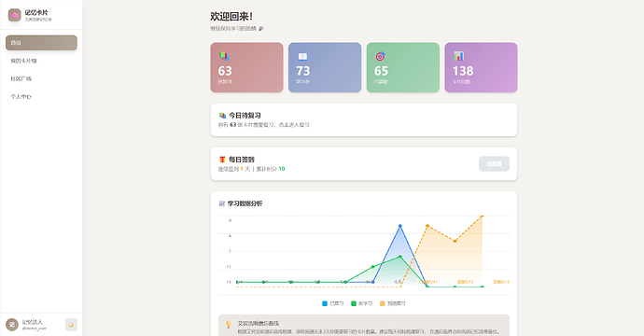
Task: Click the greyed-out check-in button
Action: (494, 164)
